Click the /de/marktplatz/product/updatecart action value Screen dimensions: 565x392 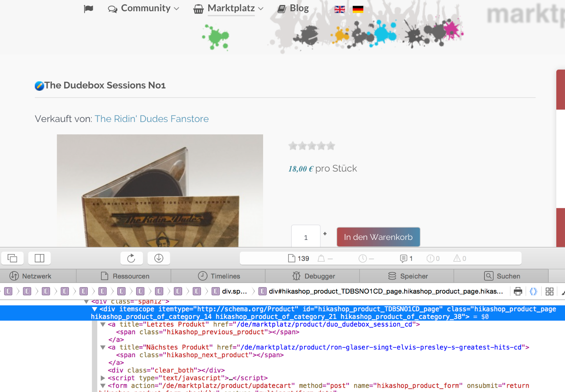point(229,385)
